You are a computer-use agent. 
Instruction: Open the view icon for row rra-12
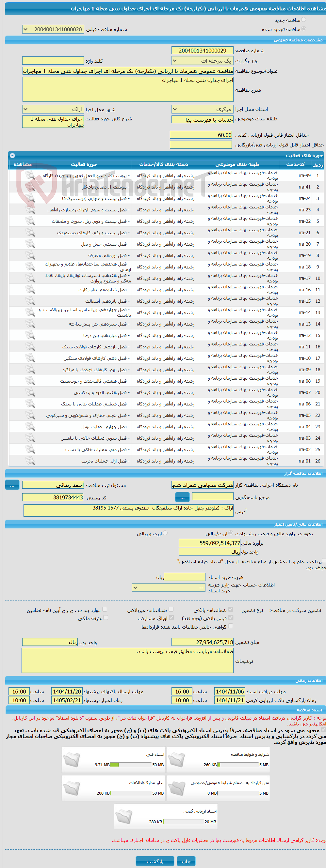[x=30, y=335]
